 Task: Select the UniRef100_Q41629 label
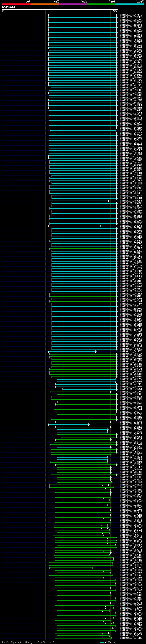click(x=131, y=80)
